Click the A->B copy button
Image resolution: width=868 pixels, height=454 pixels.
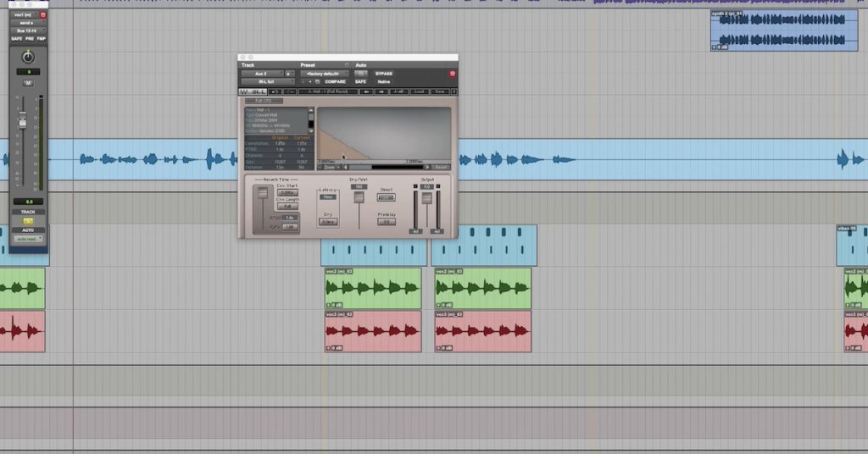click(398, 91)
